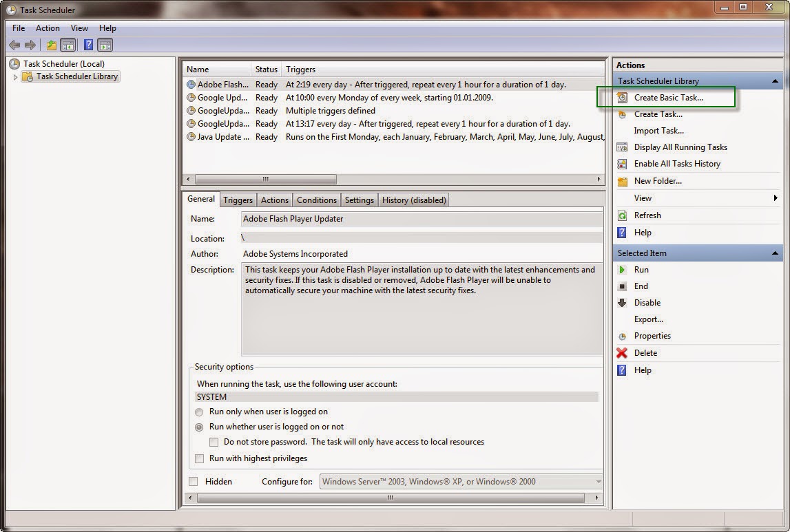Click the Triggers column header
The height and width of the screenshot is (532, 790).
point(444,70)
